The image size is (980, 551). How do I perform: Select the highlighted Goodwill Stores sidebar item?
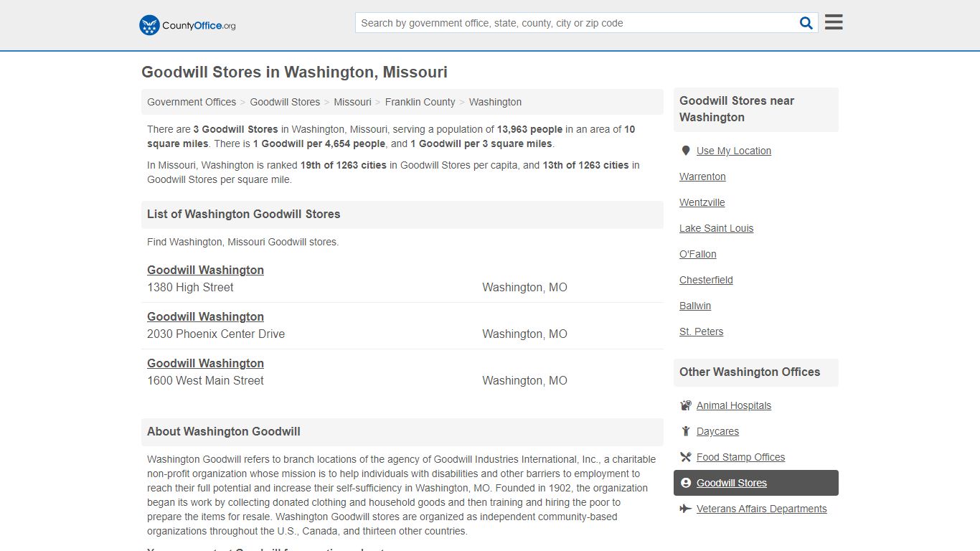click(756, 483)
